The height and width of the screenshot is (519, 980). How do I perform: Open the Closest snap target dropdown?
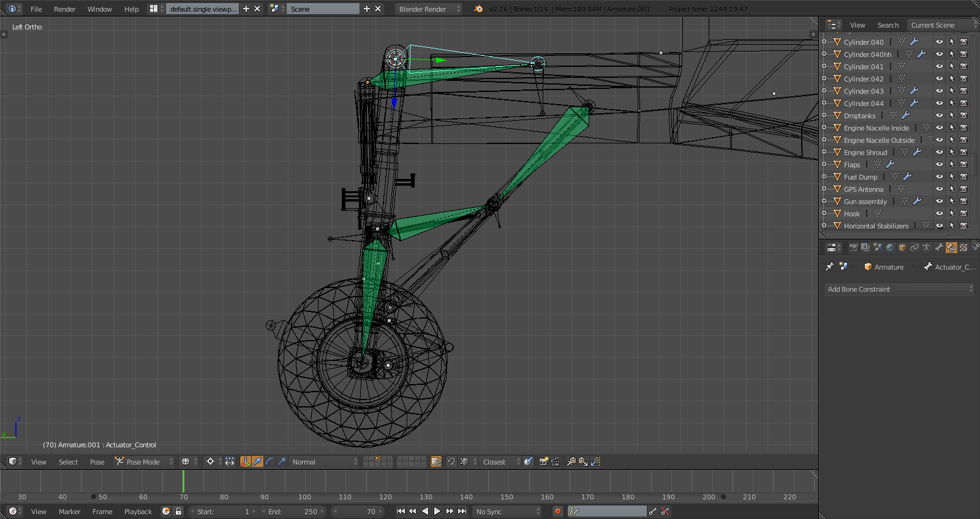[500, 461]
